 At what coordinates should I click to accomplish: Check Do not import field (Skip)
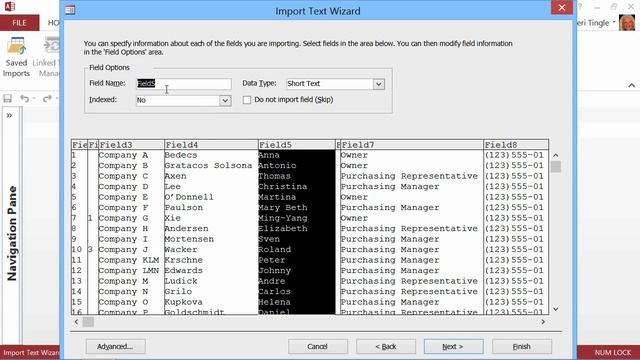pos(247,100)
